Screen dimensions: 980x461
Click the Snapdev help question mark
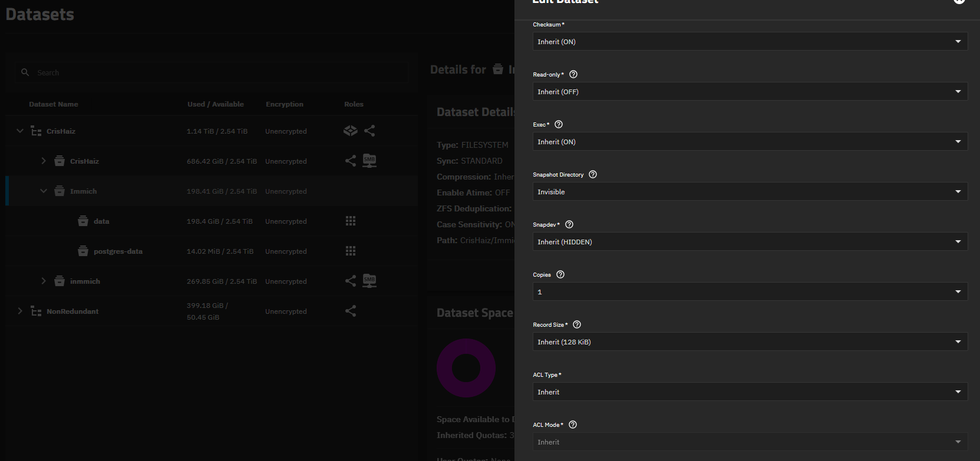[x=569, y=224]
